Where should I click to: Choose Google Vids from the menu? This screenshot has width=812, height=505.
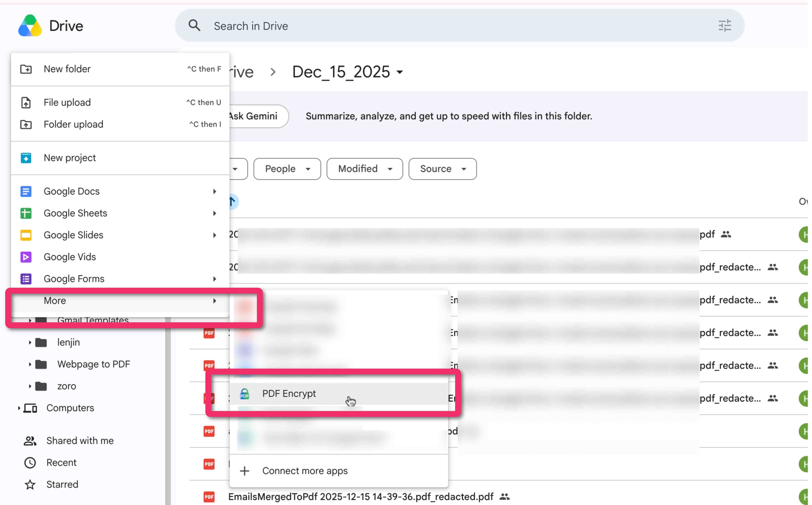(x=120, y=257)
